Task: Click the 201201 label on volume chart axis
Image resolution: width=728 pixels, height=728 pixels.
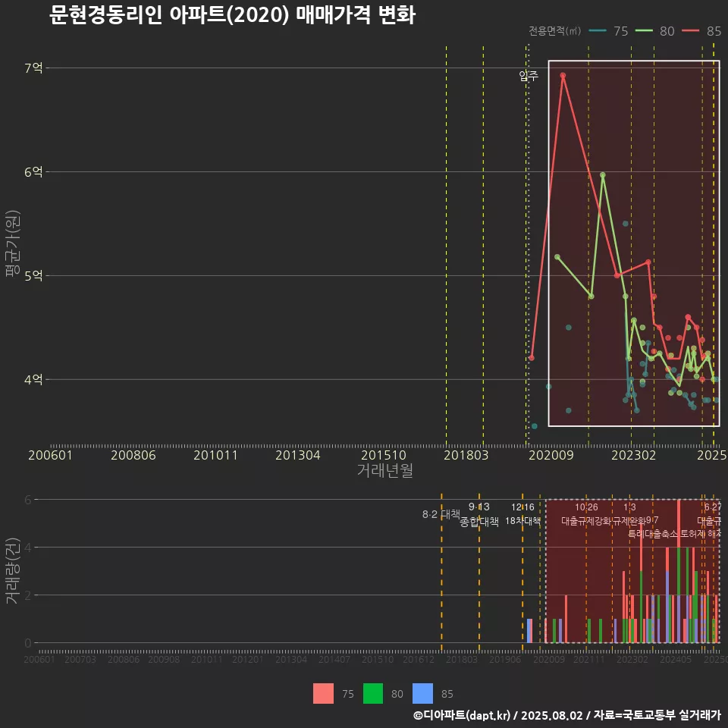Action: coord(247,659)
